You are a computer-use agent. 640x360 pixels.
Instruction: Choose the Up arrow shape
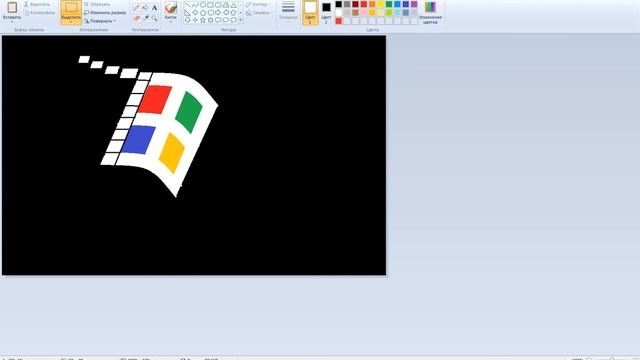[233, 13]
